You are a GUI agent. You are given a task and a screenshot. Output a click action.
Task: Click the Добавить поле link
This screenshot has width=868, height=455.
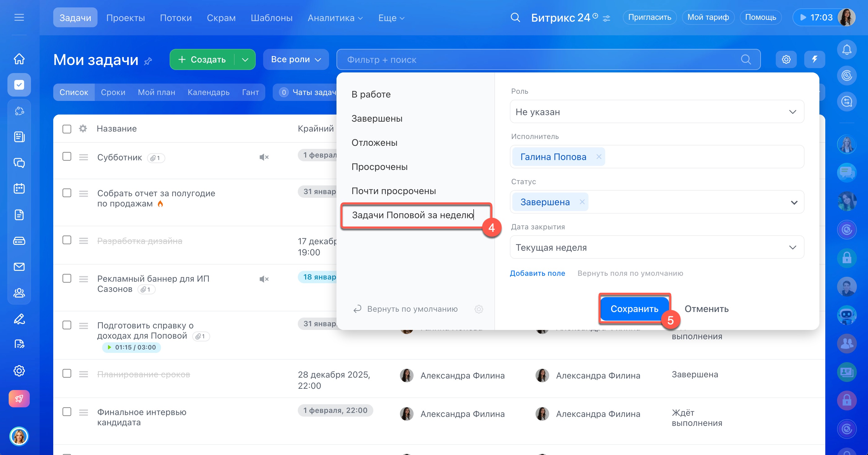point(537,273)
